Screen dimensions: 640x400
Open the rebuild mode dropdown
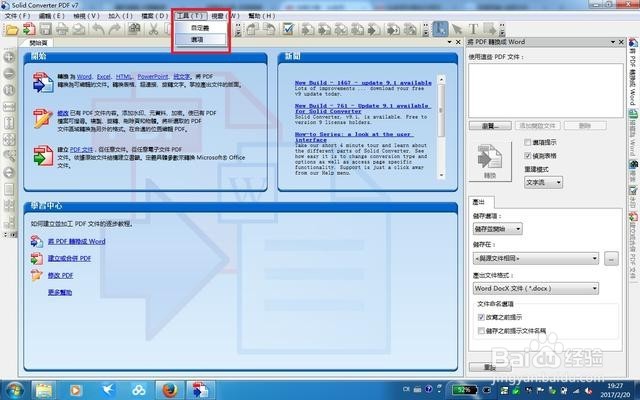click(543, 182)
